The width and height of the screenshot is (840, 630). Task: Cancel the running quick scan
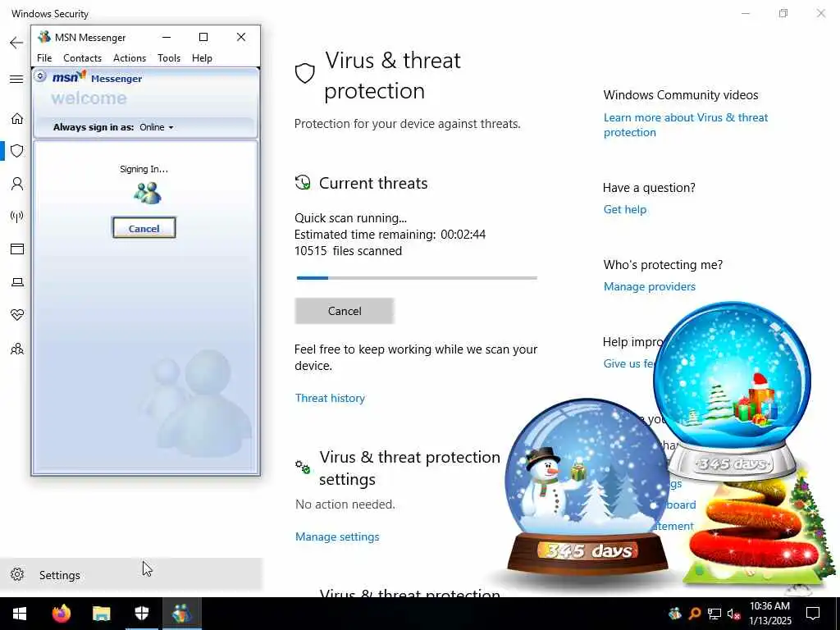[345, 311]
